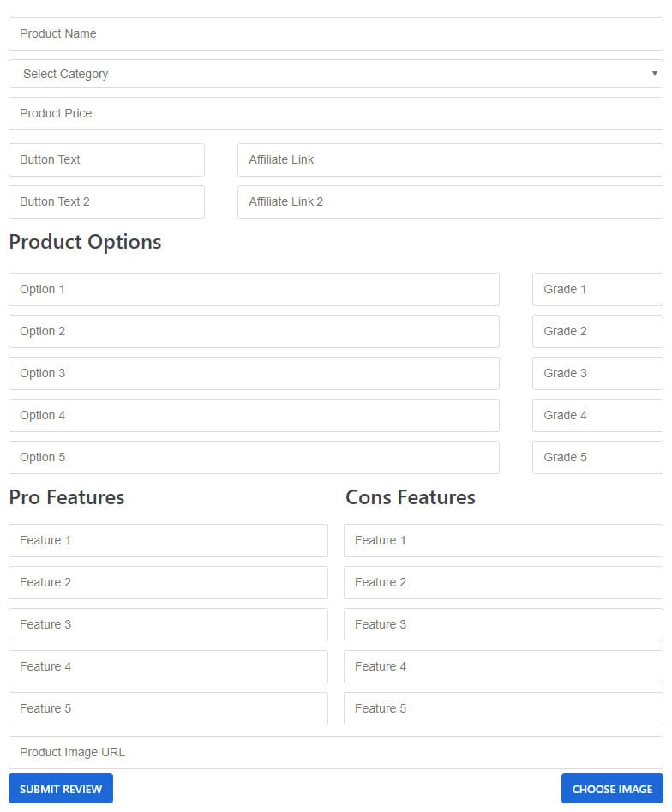Screen dimensions: 672x812
Task: Click the Product Name field
Action: tap(335, 34)
